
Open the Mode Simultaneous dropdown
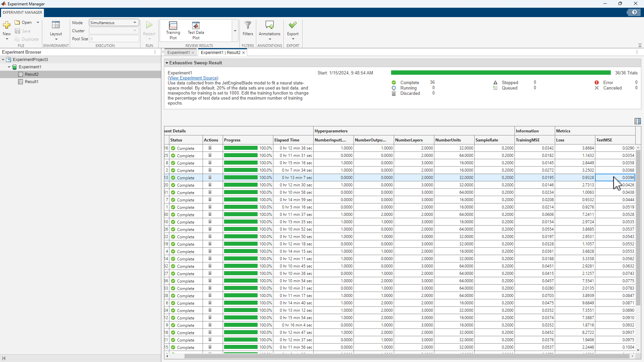coord(114,23)
